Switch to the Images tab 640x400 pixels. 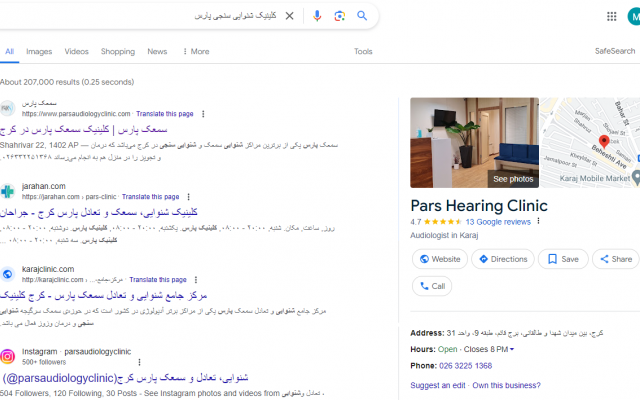pyautogui.click(x=39, y=51)
